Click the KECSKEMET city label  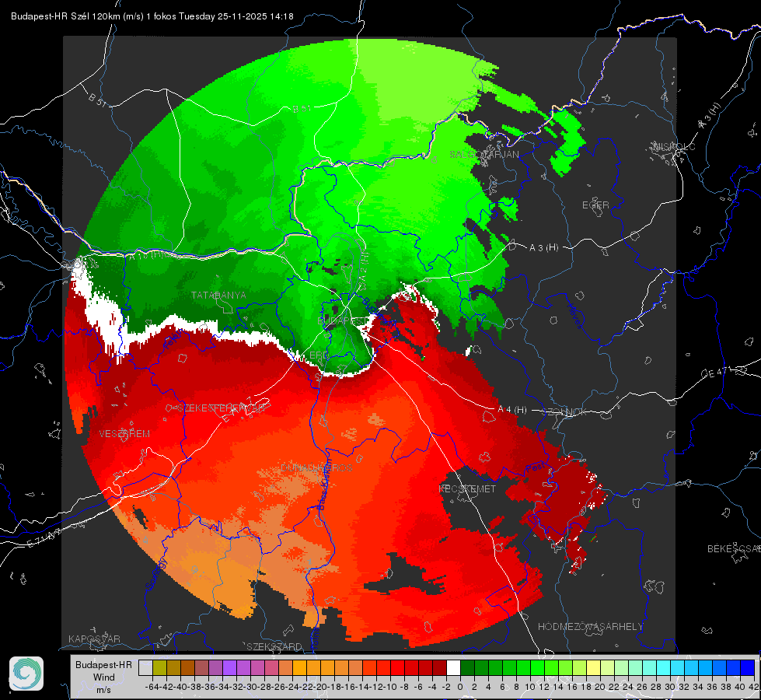[x=467, y=489]
